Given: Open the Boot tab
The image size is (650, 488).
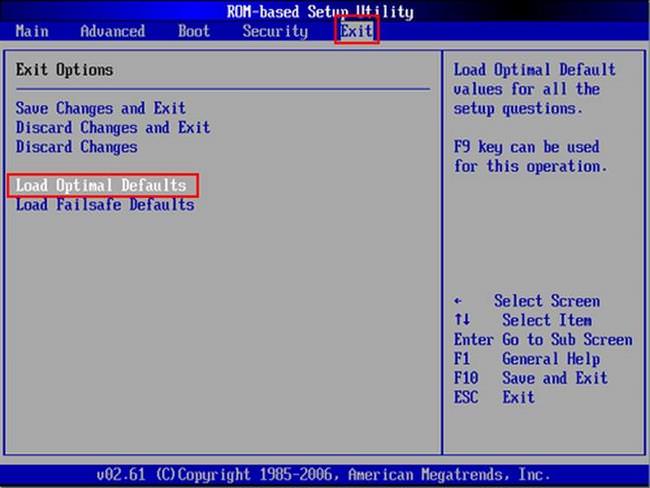Looking at the screenshot, I should tap(194, 32).
